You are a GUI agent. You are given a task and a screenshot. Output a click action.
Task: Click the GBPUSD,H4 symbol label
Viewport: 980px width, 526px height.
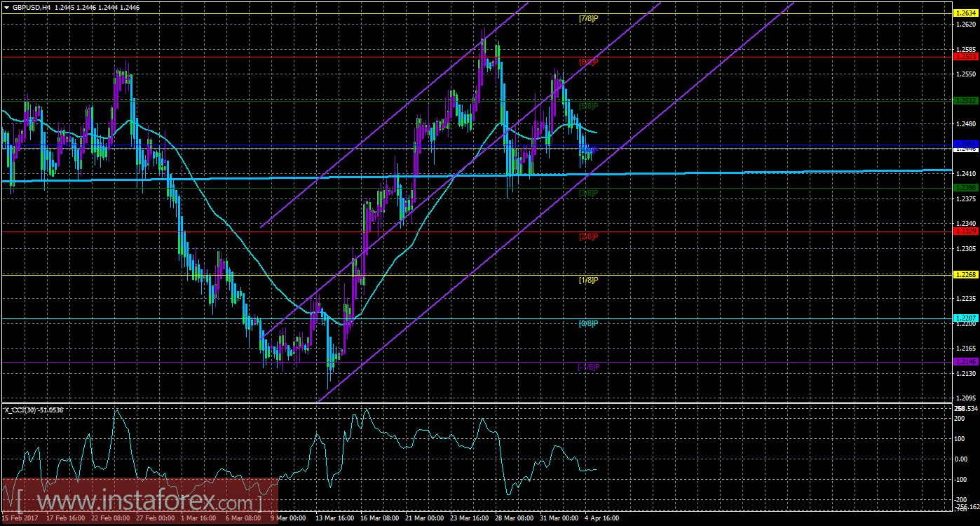click(x=32, y=6)
